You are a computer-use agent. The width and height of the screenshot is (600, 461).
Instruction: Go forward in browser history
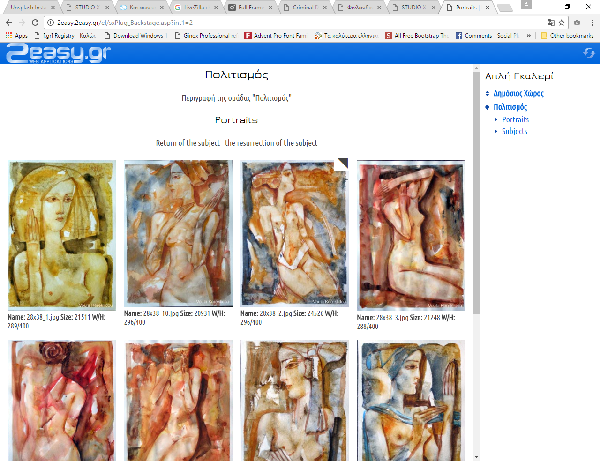click(x=22, y=23)
